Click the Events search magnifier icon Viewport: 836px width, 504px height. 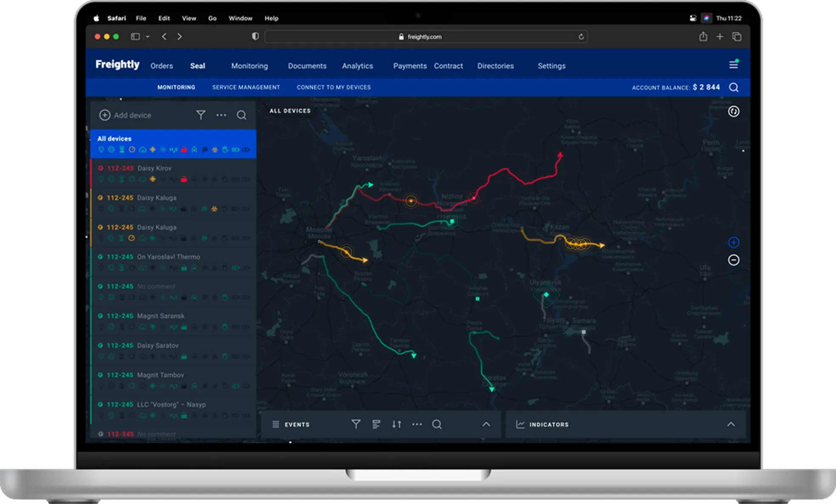pos(437,424)
